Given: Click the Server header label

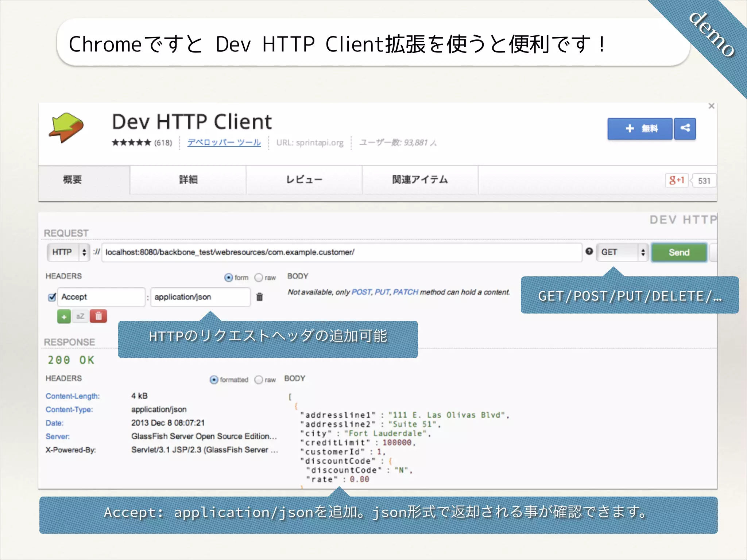Looking at the screenshot, I should (x=58, y=437).
